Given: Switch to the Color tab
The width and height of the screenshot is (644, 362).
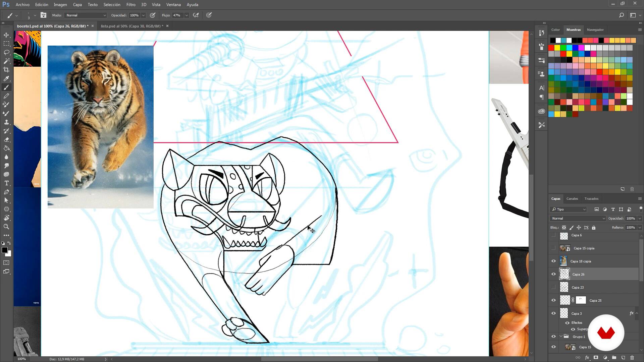Looking at the screenshot, I should [555, 29].
